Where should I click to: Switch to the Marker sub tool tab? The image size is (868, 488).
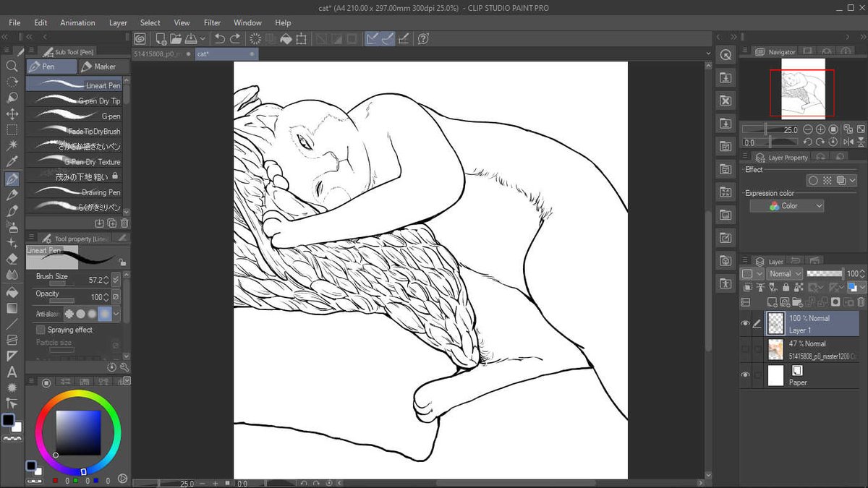pos(104,67)
